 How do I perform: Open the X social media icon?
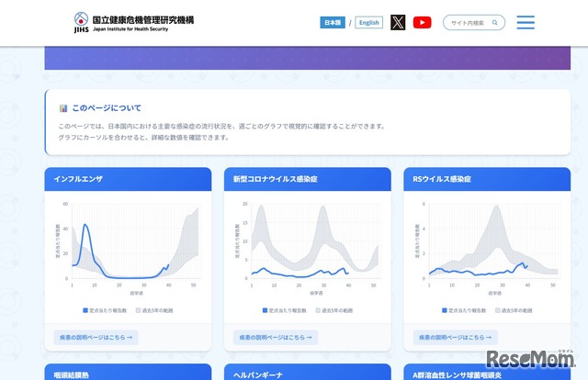pos(398,22)
